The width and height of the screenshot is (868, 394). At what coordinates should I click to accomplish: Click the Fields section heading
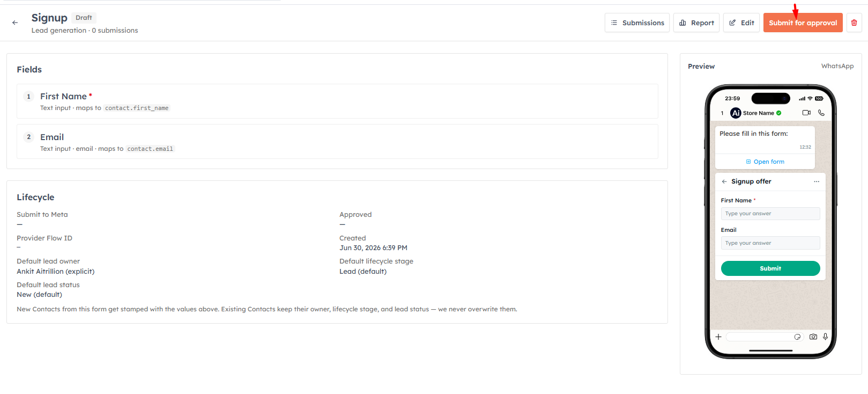pos(29,70)
